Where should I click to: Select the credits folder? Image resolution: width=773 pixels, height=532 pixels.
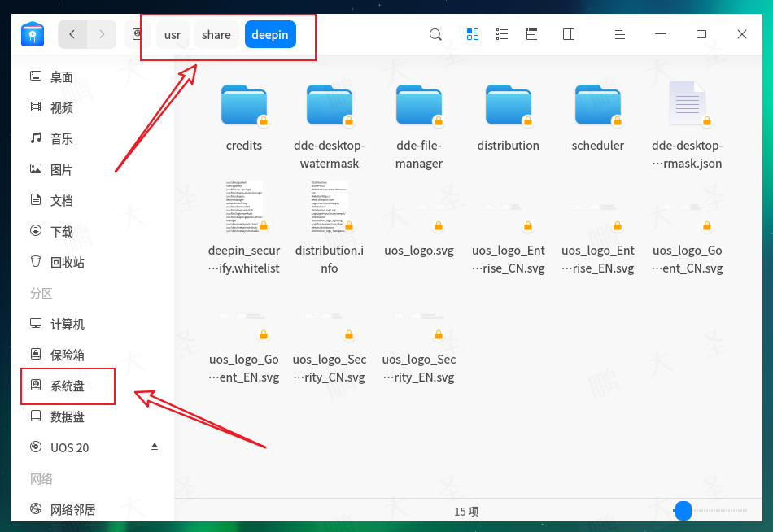(x=244, y=118)
